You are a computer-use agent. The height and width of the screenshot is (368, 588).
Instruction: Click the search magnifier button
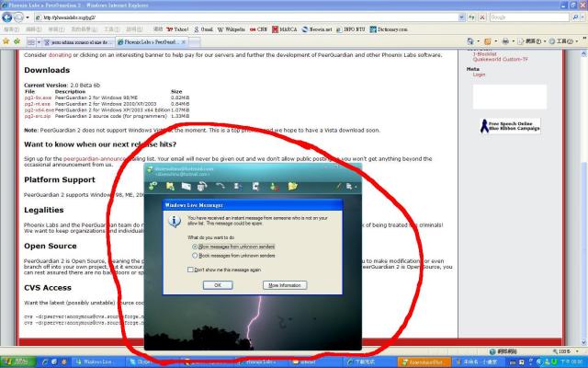point(575,17)
